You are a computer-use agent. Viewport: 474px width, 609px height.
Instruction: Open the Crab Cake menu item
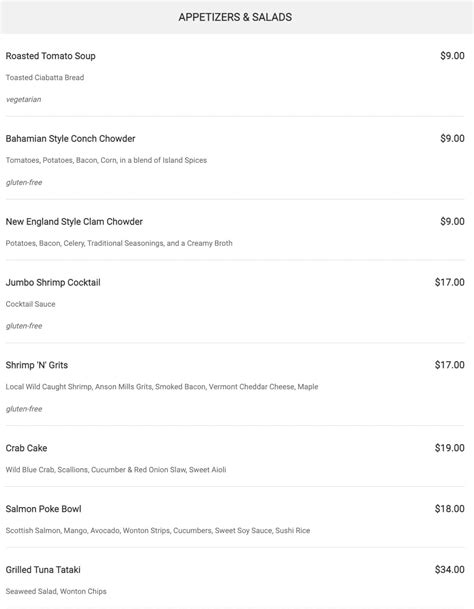click(x=26, y=448)
